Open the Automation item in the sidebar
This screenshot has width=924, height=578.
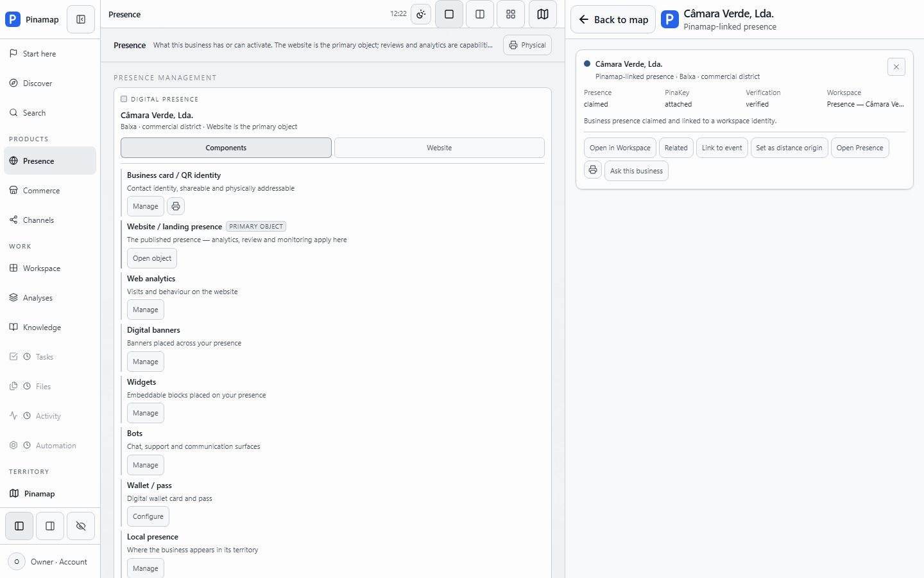[x=50, y=446]
